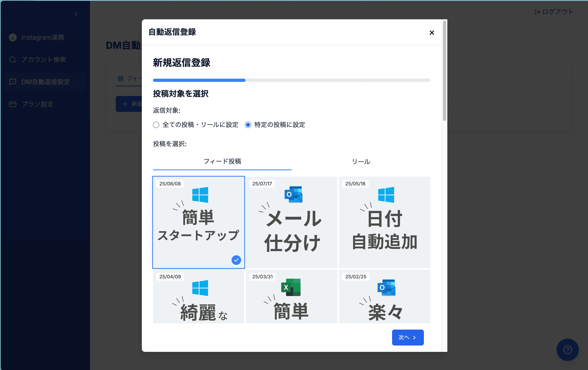
Task: Click the blue checkmark badge on selected post
Action: pos(236,260)
